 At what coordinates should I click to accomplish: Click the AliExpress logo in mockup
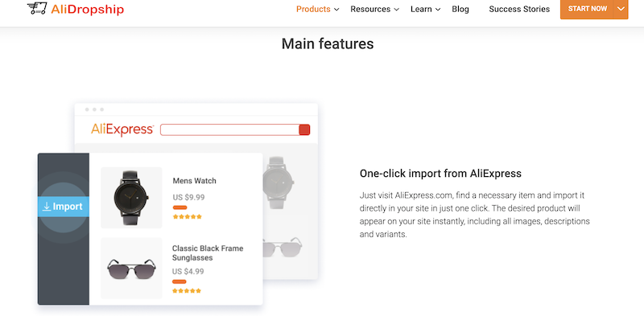coord(122,129)
